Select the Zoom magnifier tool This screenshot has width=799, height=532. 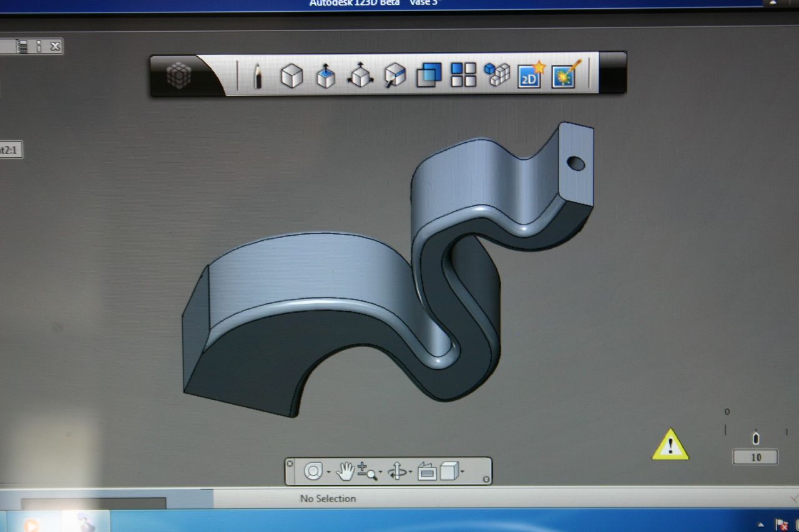click(366, 472)
